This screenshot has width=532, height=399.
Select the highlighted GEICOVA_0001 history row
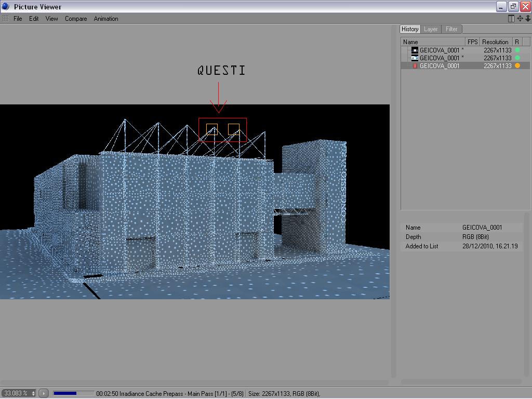(465, 66)
